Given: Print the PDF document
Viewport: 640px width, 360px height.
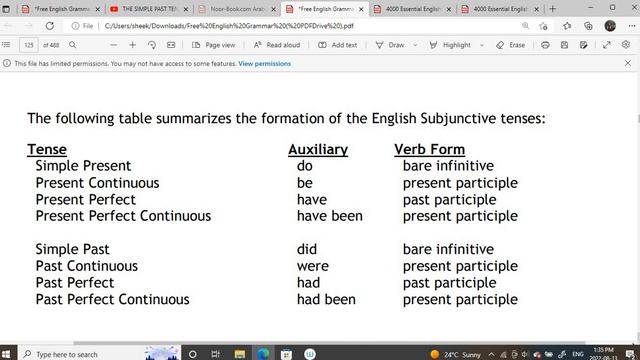Looking at the screenshot, I should point(545,45).
